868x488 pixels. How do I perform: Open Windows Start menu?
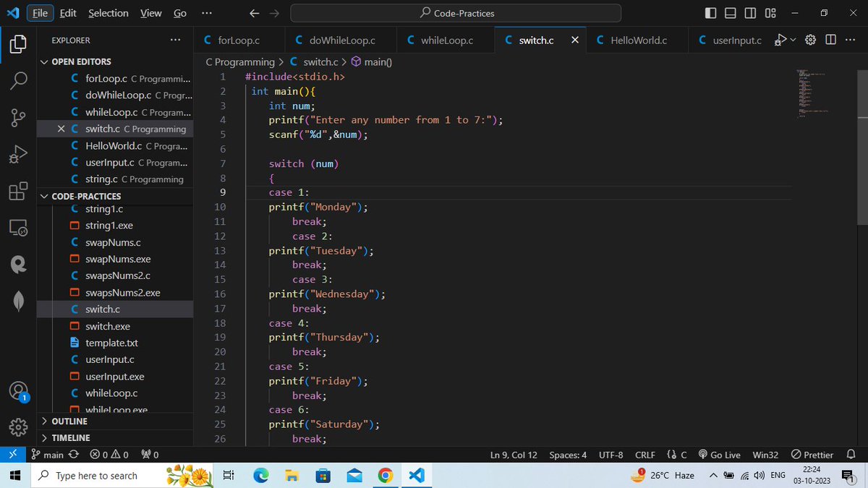tap(14, 475)
